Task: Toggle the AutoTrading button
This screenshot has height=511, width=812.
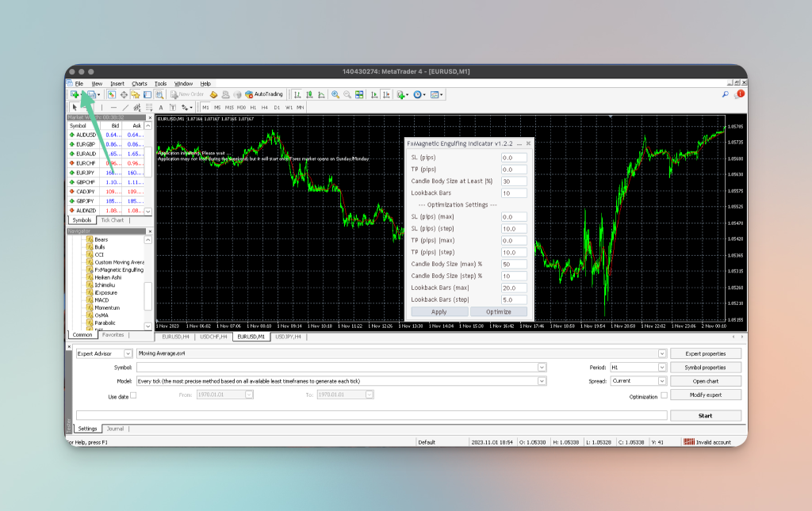Action: point(264,94)
